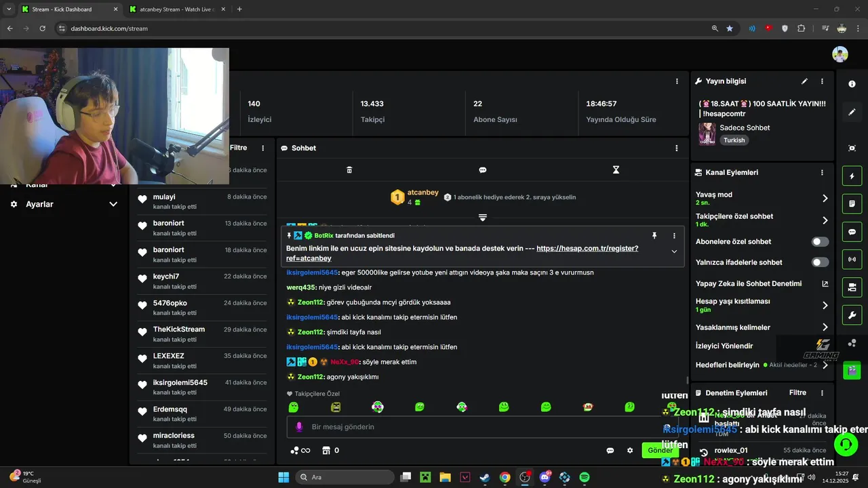Bookmark page with the star icon
The height and width of the screenshot is (488, 868).
(x=730, y=28)
